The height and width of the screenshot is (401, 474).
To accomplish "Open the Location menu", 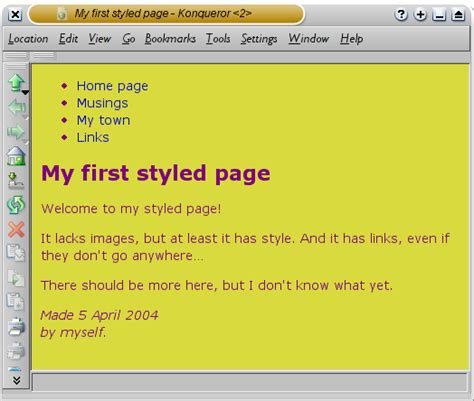I will coord(28,39).
